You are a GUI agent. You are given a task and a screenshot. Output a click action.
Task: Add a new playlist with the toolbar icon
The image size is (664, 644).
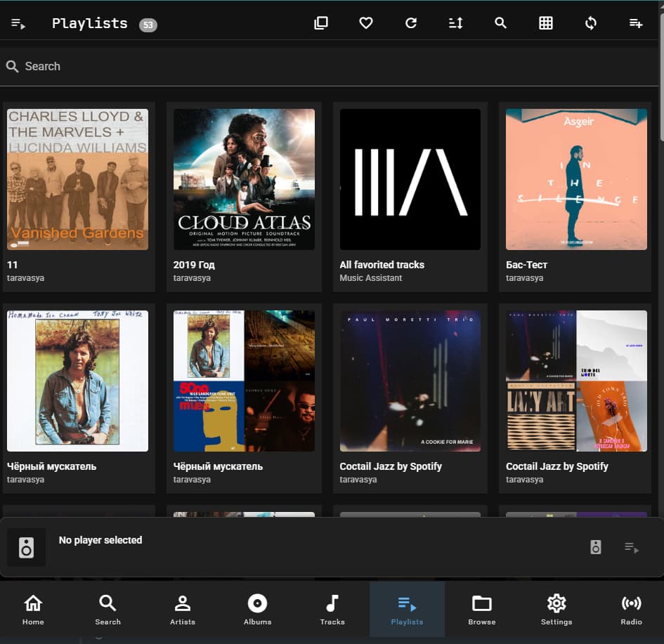point(636,23)
